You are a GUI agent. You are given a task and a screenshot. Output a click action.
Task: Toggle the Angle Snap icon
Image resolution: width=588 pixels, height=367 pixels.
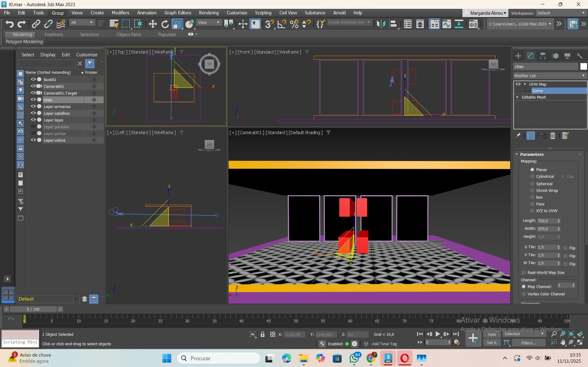(281, 24)
